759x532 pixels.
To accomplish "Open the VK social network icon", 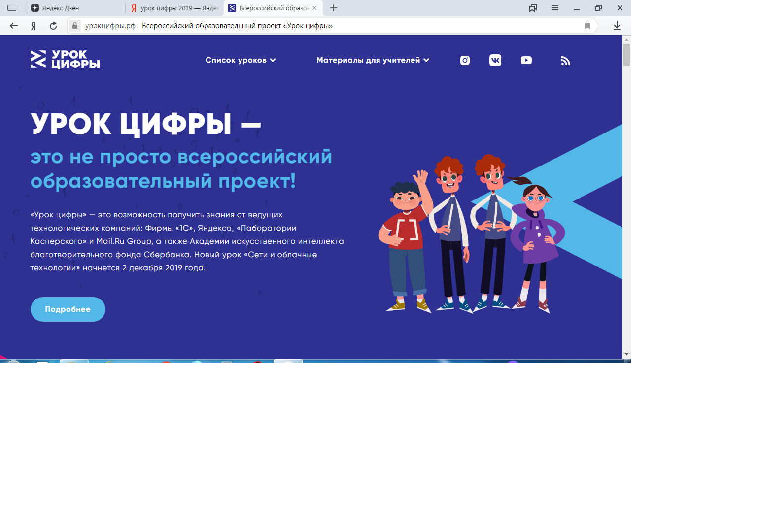I will 495,60.
